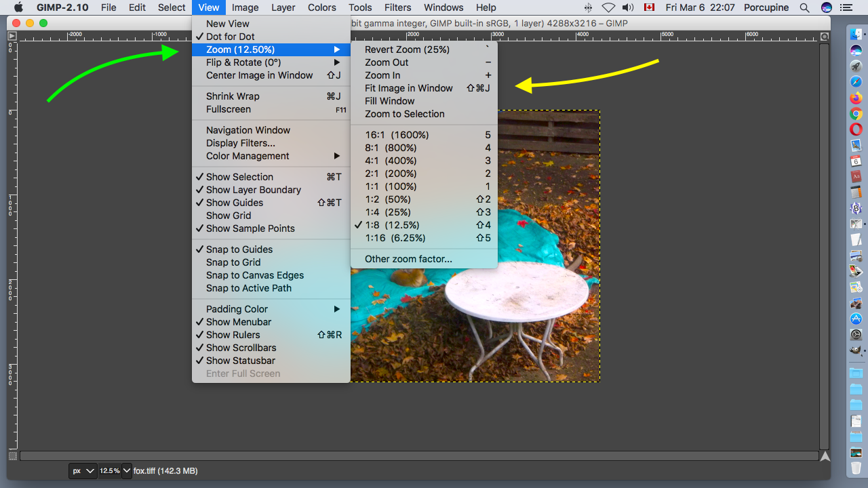
Task: Toggle Show Scrollbars
Action: (x=271, y=348)
